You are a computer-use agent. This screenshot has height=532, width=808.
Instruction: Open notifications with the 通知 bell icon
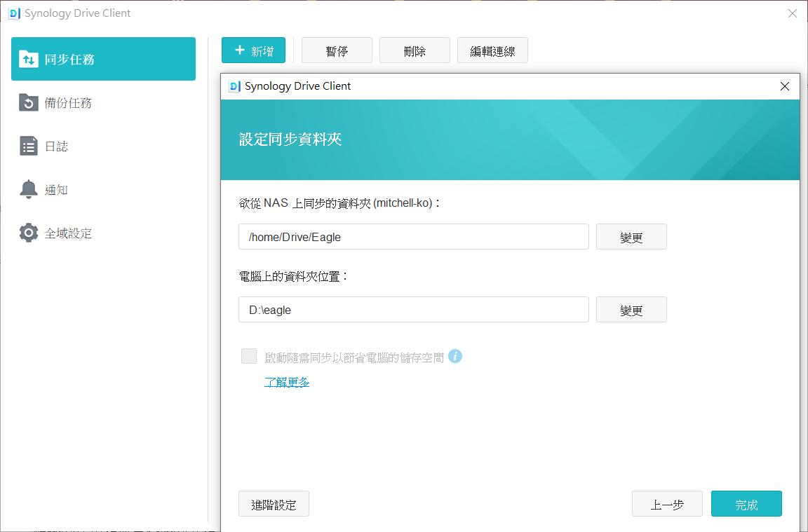pos(28,189)
